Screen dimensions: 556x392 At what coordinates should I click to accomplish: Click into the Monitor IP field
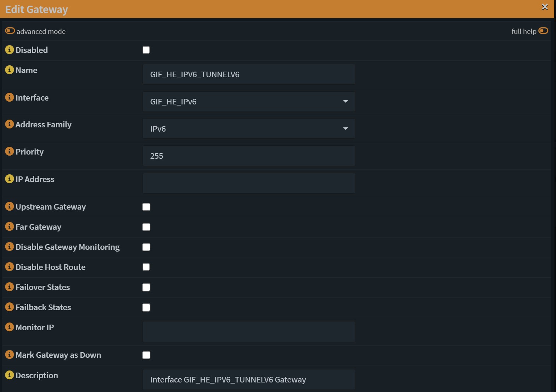click(x=249, y=332)
